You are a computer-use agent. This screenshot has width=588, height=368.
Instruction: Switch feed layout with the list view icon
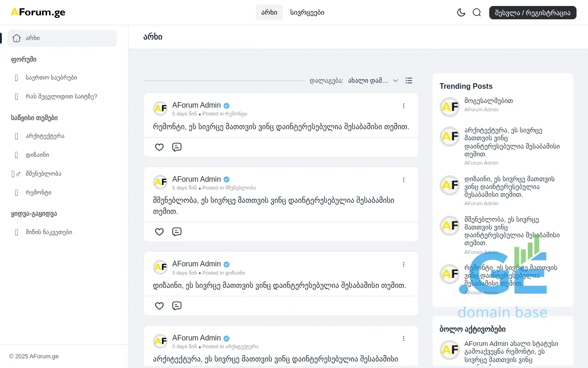point(409,80)
